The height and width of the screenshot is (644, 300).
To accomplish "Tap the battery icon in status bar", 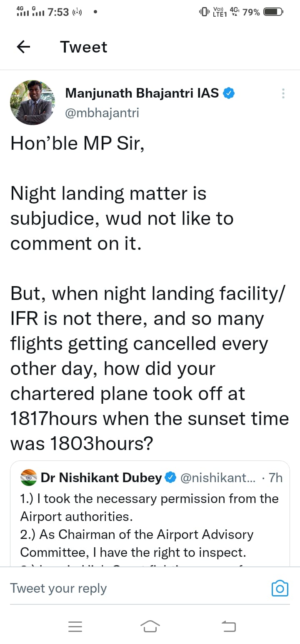I will coord(273,12).
